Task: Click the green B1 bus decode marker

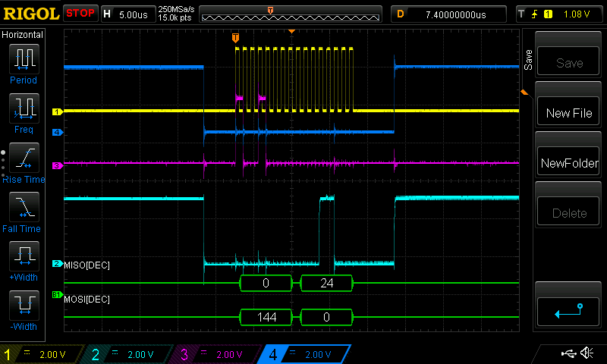Action: click(x=58, y=295)
